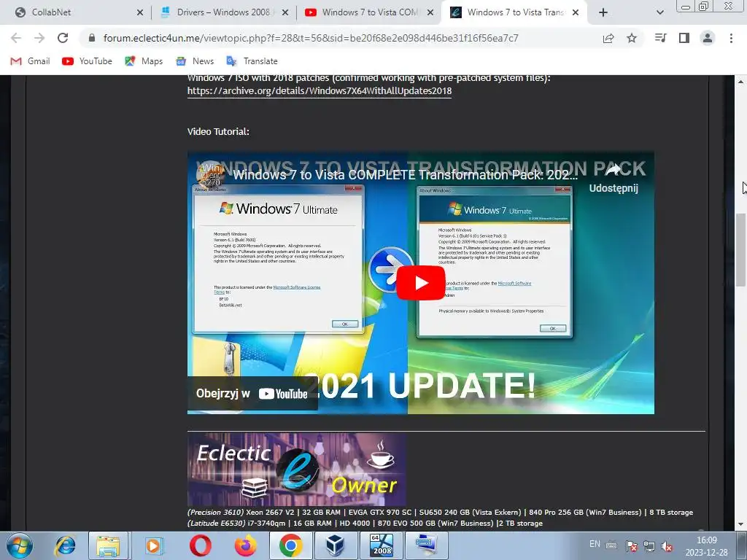Click the Eclectic Owner signature banner

tap(296, 469)
